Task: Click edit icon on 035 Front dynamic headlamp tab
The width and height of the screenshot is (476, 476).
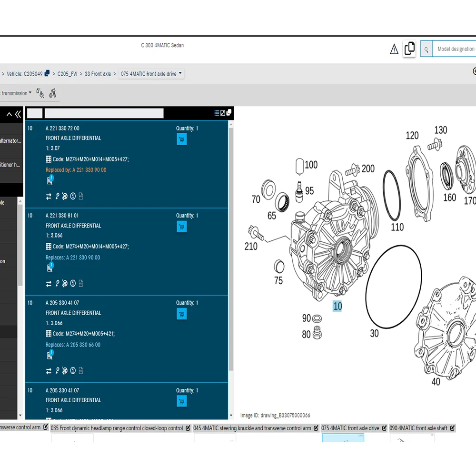Action: point(188,428)
